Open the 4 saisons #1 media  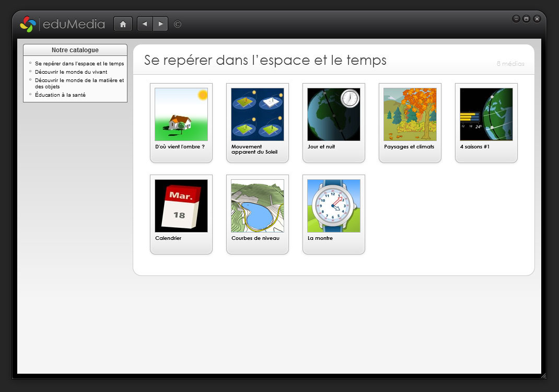[486, 114]
